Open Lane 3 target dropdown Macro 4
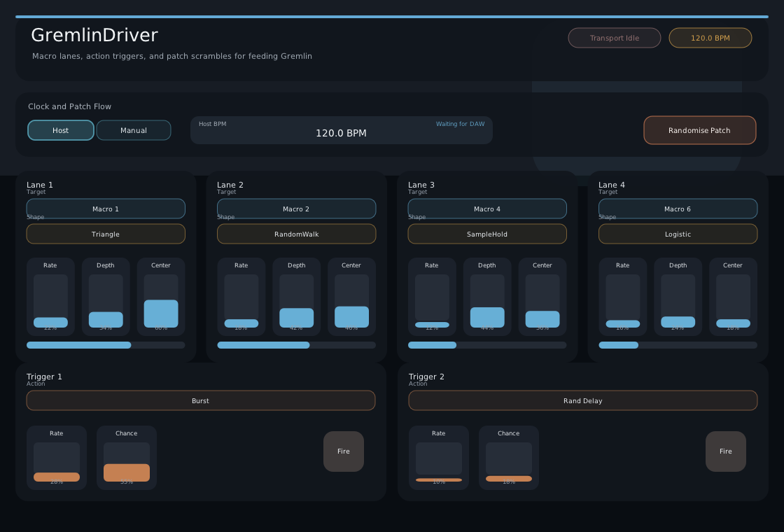784x532 pixels. (x=487, y=209)
